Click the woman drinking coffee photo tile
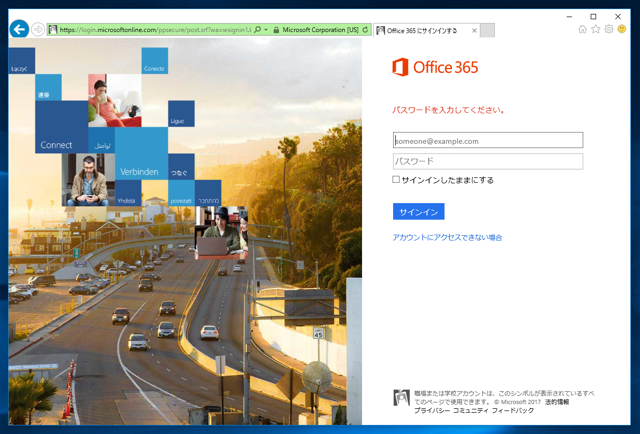Viewport: 640px width, 434px height. click(115, 100)
